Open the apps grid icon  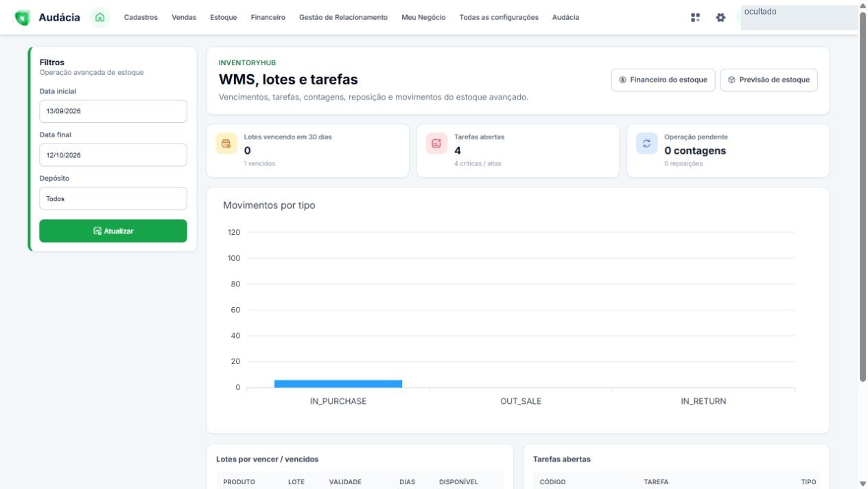[x=696, y=17]
